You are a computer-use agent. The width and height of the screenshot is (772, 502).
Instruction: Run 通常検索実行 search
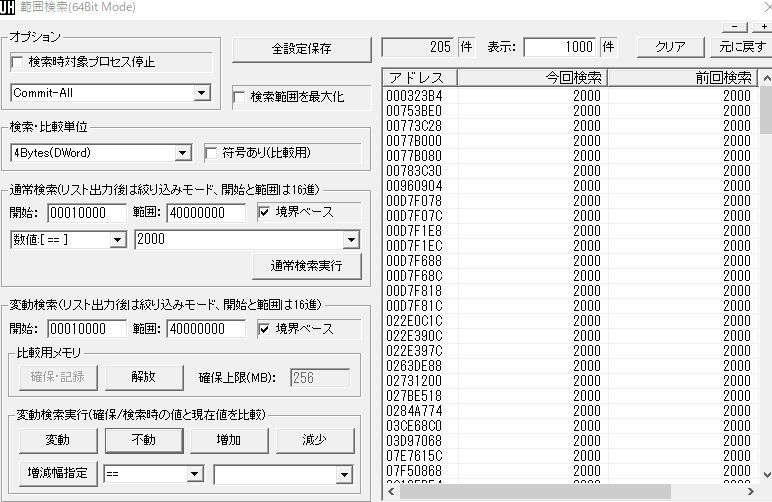[x=306, y=266]
